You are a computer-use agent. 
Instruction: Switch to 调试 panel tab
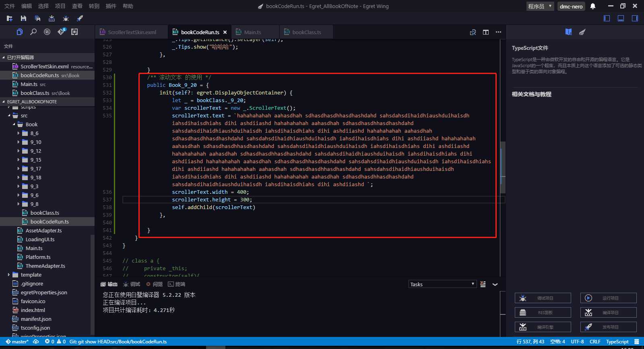pyautogui.click(x=132, y=284)
